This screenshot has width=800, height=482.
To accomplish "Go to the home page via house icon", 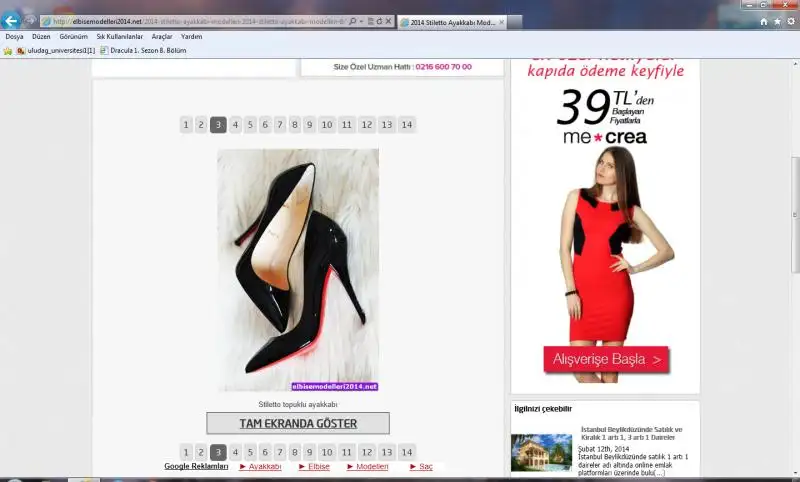I will pyautogui.click(x=764, y=21).
